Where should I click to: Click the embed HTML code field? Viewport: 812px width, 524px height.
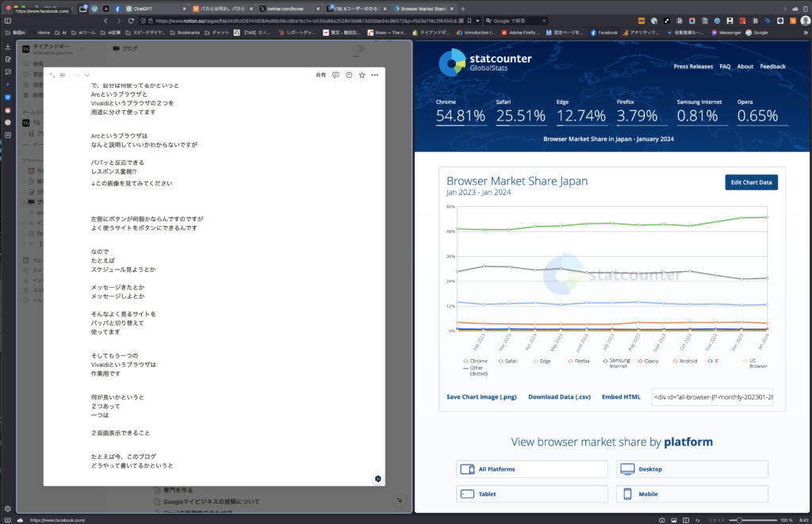coord(713,397)
